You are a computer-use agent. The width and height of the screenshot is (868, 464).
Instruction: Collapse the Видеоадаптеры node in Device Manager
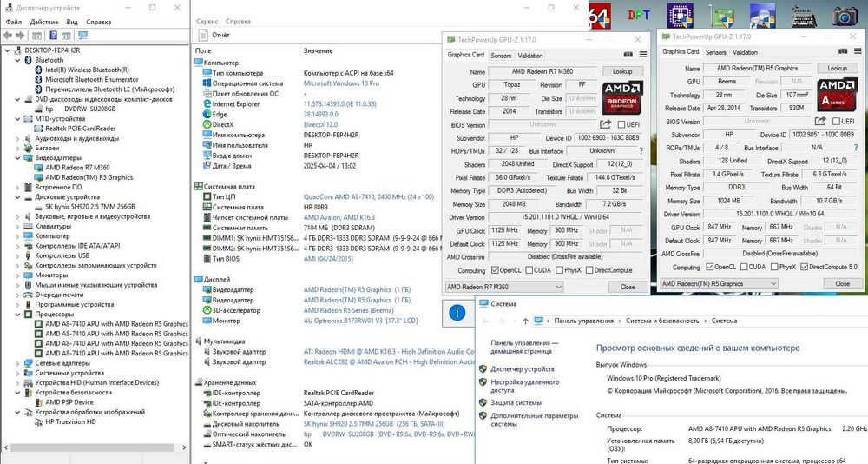point(17,158)
